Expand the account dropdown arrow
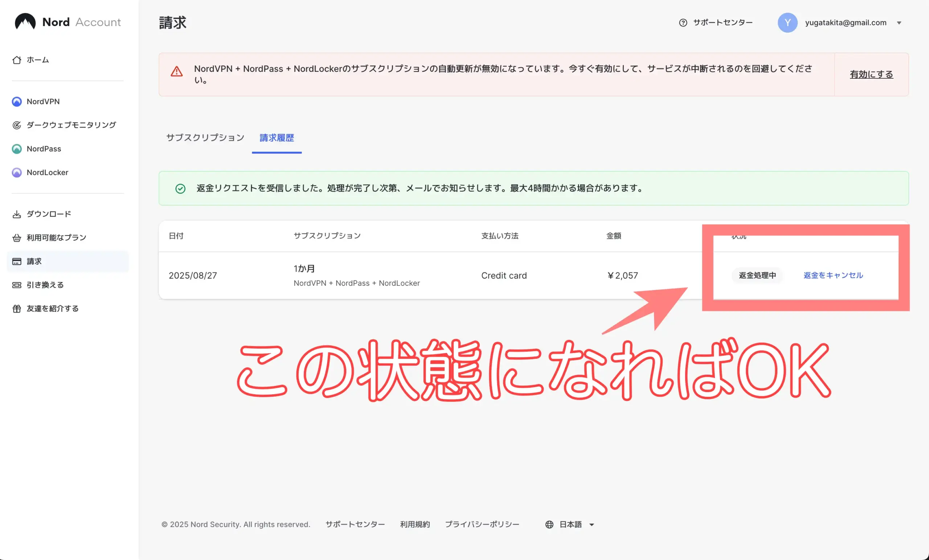The image size is (929, 560). tap(899, 23)
